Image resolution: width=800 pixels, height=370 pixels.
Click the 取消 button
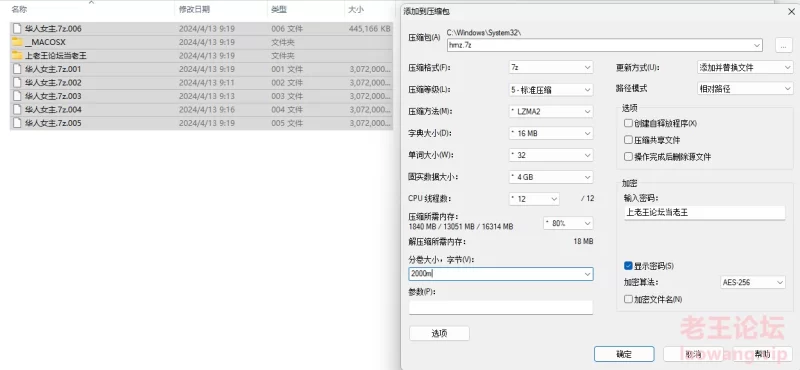click(x=693, y=354)
